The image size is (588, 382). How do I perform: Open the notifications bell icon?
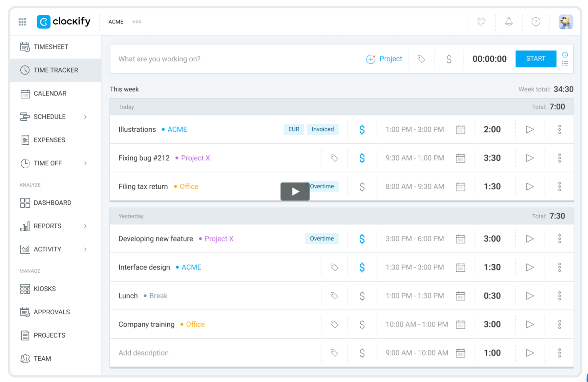pos(509,22)
